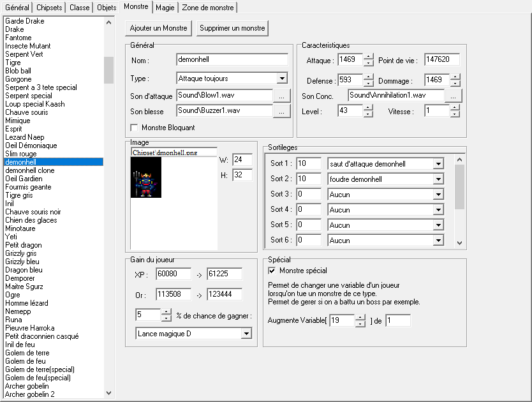532x402 pixels.
Task: Decrease the Vitesse spinner value
Action: pos(455,114)
